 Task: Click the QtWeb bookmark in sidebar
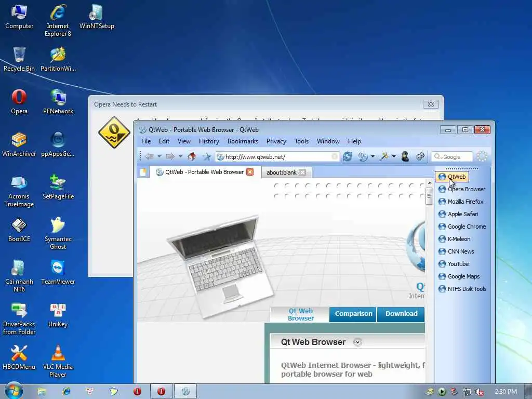pos(452,177)
